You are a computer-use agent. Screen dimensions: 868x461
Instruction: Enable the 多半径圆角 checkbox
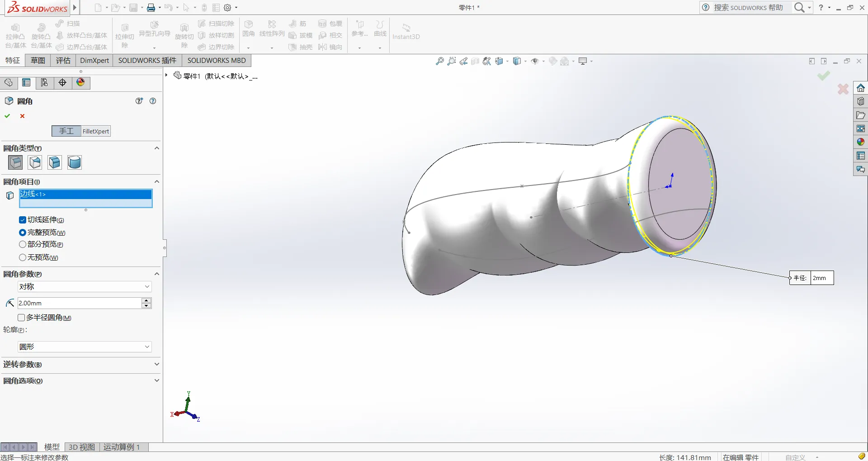[x=21, y=318]
